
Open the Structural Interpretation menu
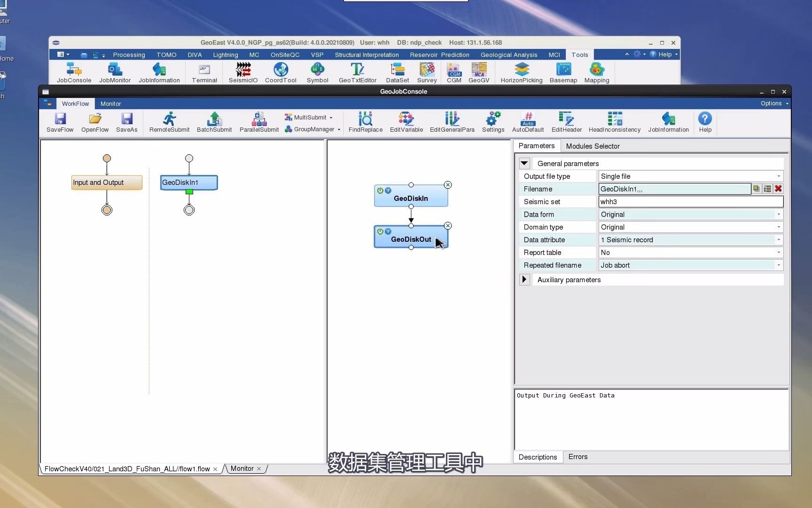pyautogui.click(x=367, y=55)
